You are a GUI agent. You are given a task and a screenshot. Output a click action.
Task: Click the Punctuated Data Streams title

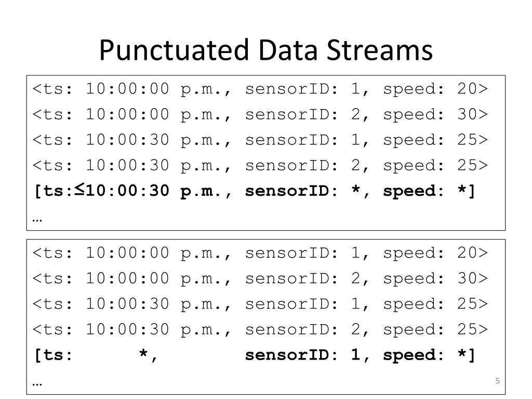265,50
